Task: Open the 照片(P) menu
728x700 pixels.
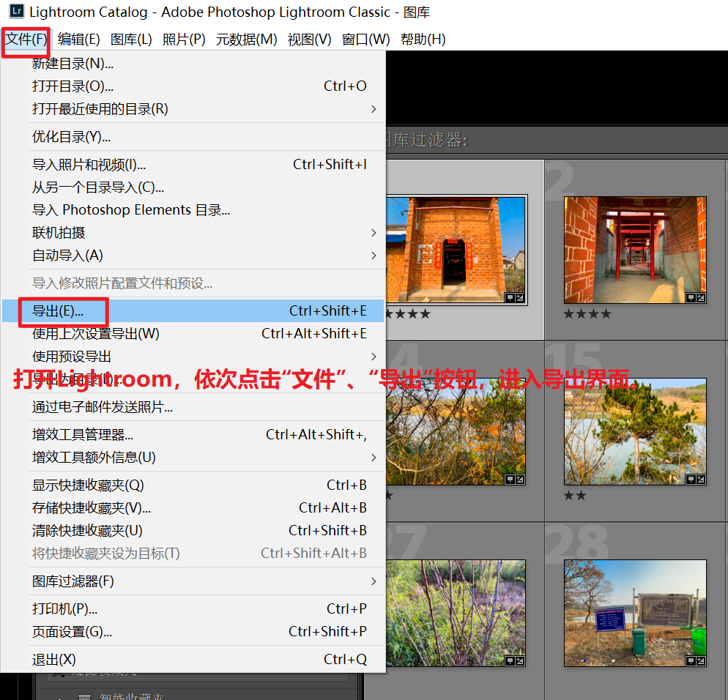Action: point(184,40)
